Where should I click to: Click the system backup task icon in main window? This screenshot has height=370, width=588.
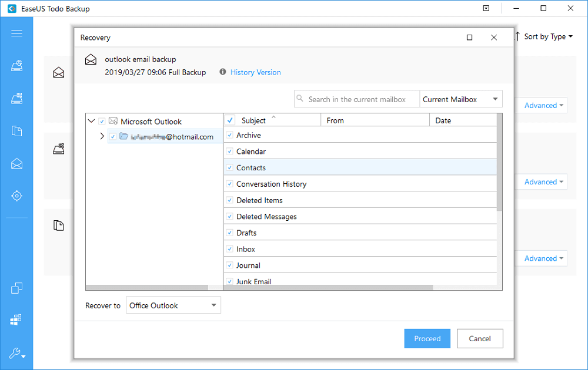coord(58,149)
